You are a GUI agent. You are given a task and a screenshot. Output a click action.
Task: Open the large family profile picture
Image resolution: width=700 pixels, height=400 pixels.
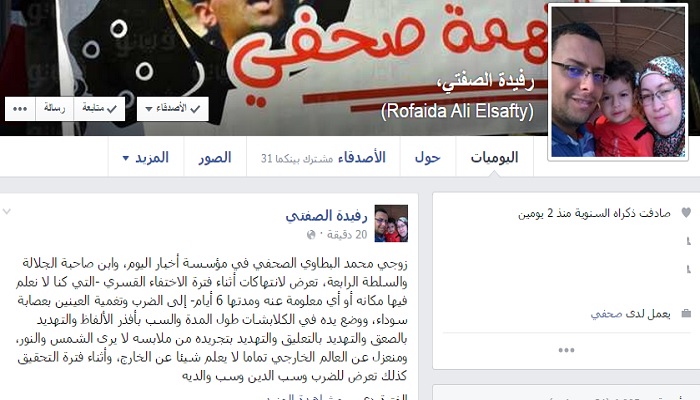pos(618,82)
